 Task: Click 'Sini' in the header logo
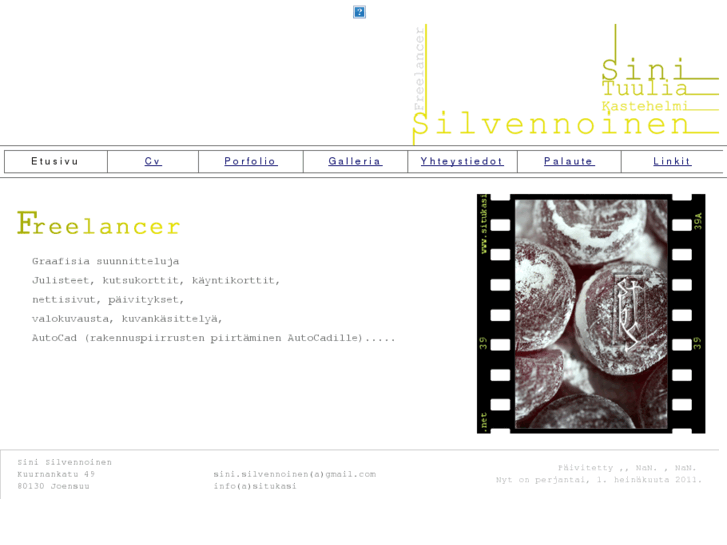644,69
